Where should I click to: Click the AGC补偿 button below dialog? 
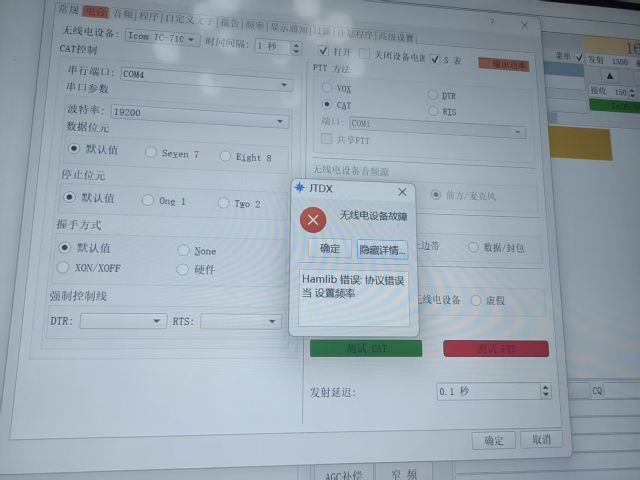(x=344, y=473)
